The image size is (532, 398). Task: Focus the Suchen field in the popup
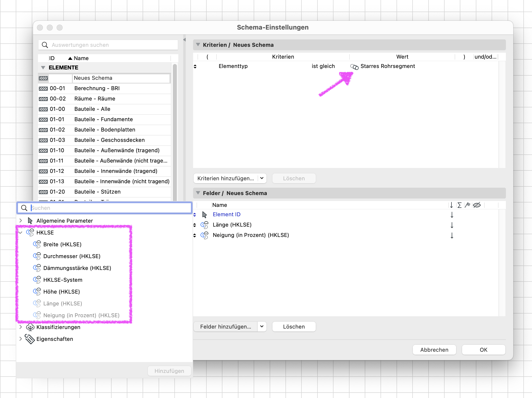tap(104, 208)
